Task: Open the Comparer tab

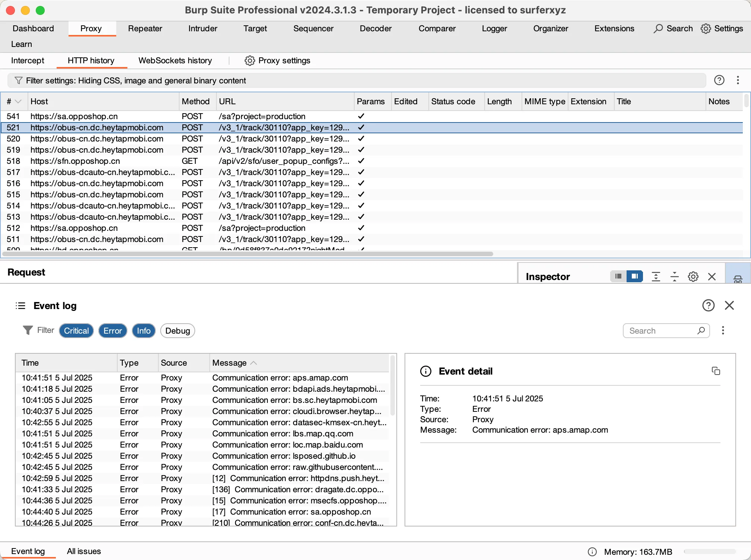Action: coord(437,29)
